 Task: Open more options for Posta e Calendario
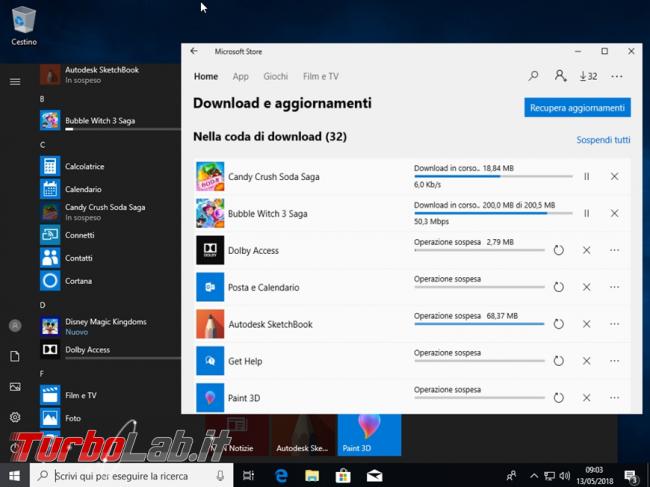click(614, 287)
